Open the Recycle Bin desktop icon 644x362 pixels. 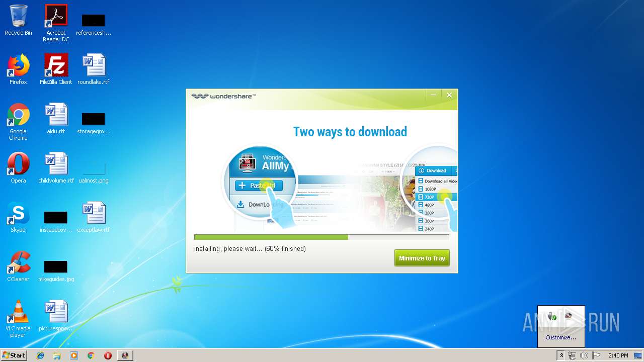[18, 20]
